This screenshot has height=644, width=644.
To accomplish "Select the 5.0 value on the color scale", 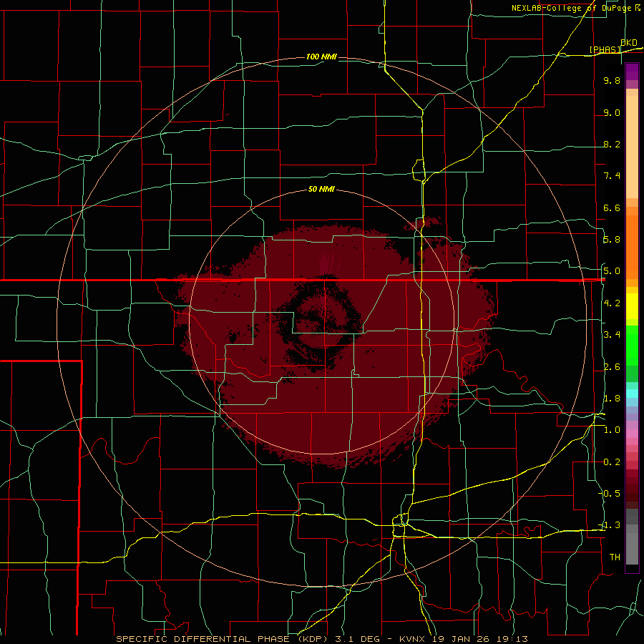I will click(612, 271).
